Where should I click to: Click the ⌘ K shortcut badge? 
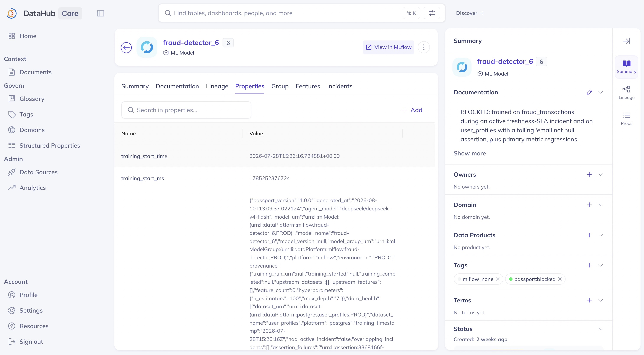tap(411, 13)
